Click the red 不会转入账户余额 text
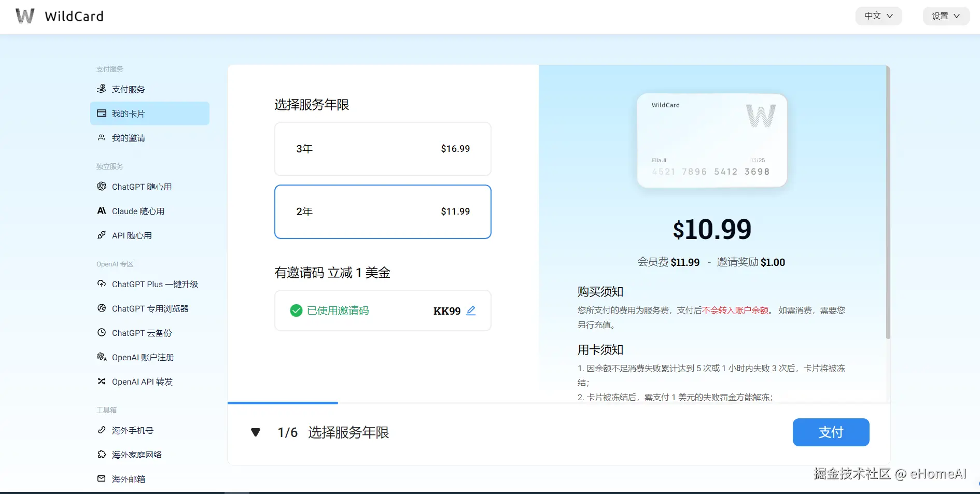 735,310
